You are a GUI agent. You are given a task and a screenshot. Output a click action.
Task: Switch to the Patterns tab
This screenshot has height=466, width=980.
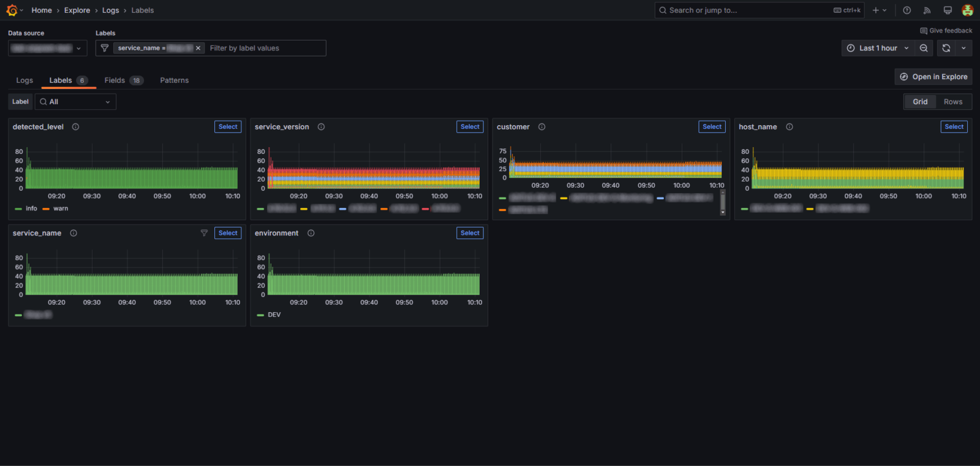175,80
